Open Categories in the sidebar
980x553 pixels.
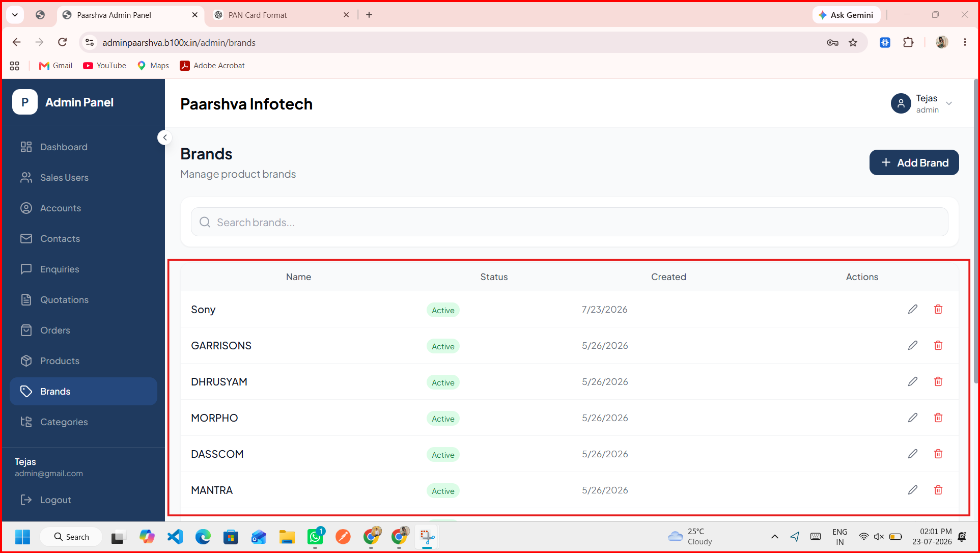click(83, 422)
